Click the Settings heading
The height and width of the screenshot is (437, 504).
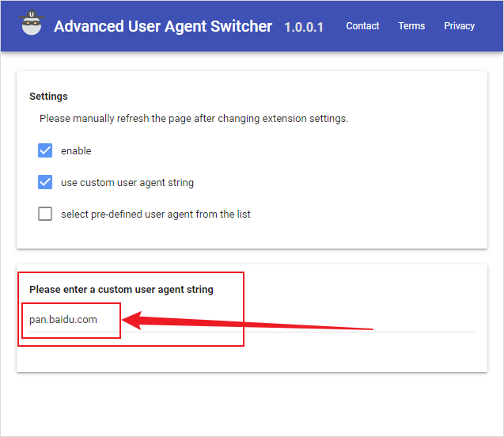[x=48, y=96]
